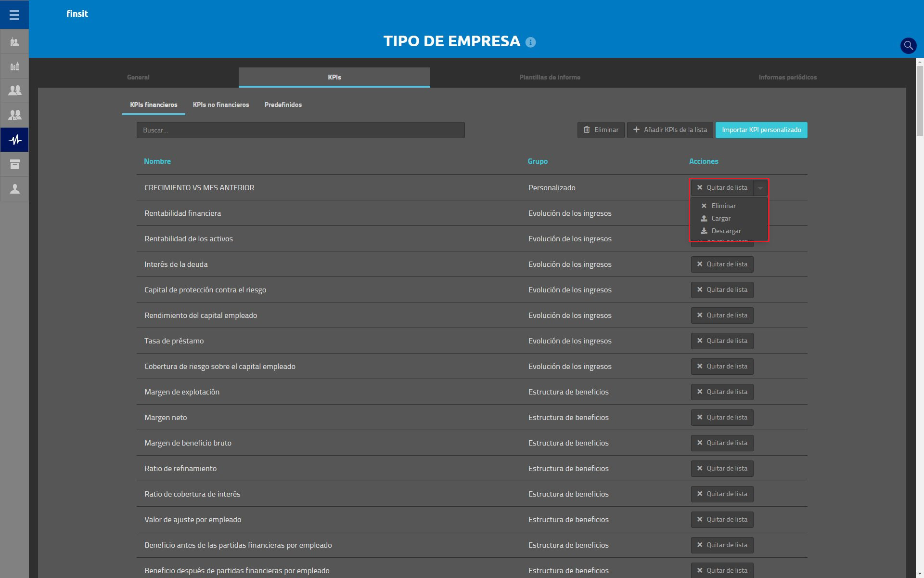Open the Plantillas de informe tab
Image resolution: width=924 pixels, height=578 pixels.
[550, 77]
